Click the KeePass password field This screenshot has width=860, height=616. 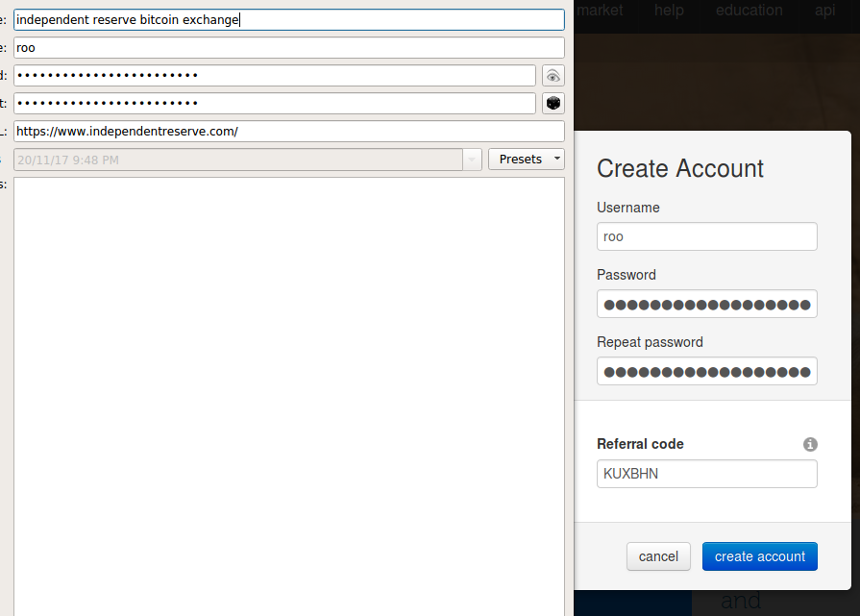tap(275, 75)
